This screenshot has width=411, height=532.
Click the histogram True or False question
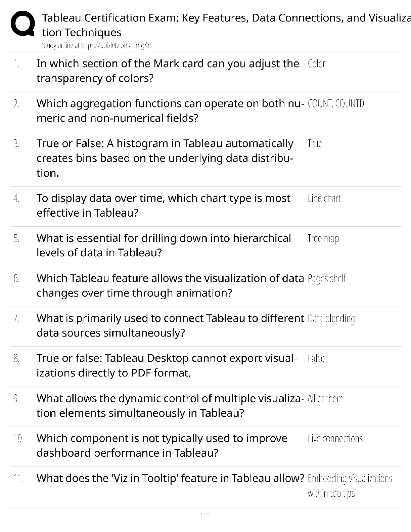[x=165, y=158]
